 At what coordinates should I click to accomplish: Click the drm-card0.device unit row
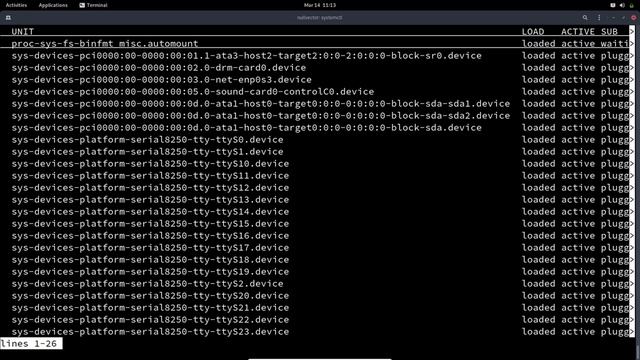point(159,68)
